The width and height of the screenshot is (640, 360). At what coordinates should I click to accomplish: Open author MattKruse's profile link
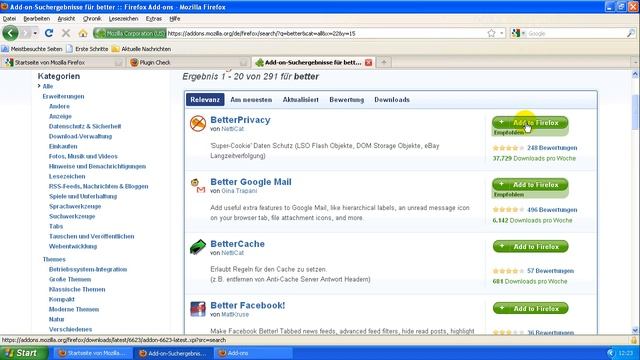tap(235, 315)
